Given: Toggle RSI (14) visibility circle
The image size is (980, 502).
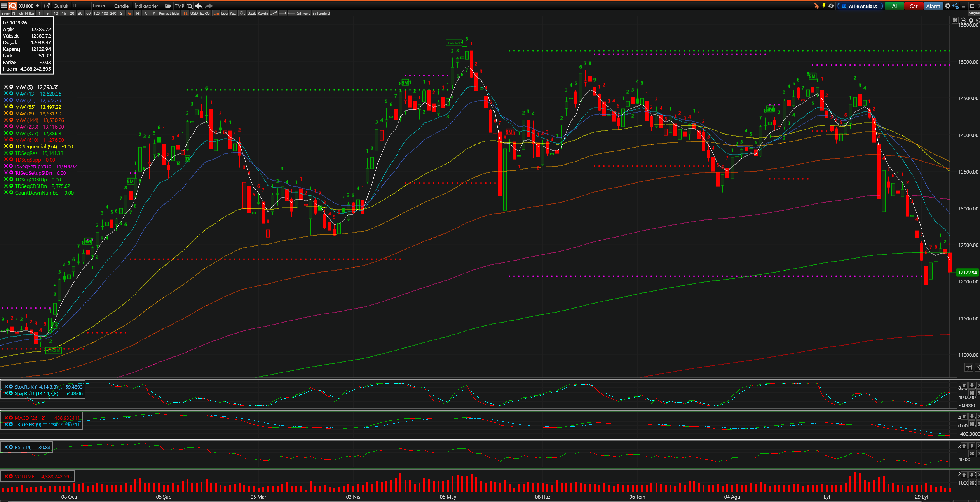Looking at the screenshot, I should pyautogui.click(x=11, y=447).
